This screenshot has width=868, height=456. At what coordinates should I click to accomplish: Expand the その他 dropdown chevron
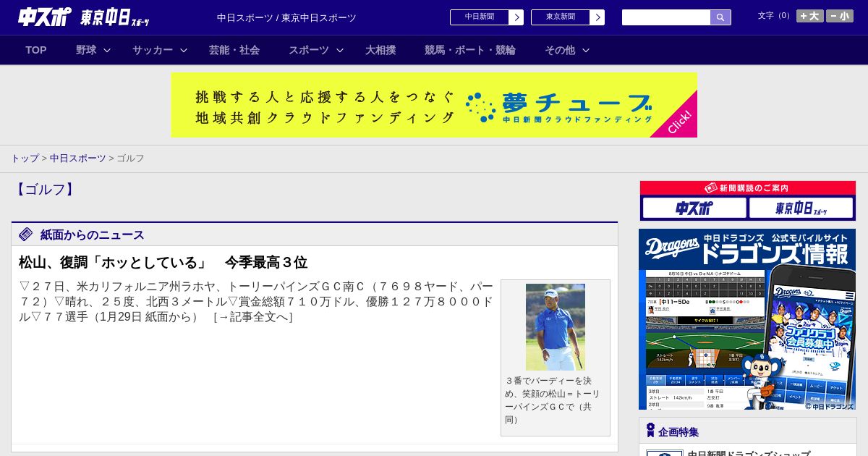tap(586, 51)
